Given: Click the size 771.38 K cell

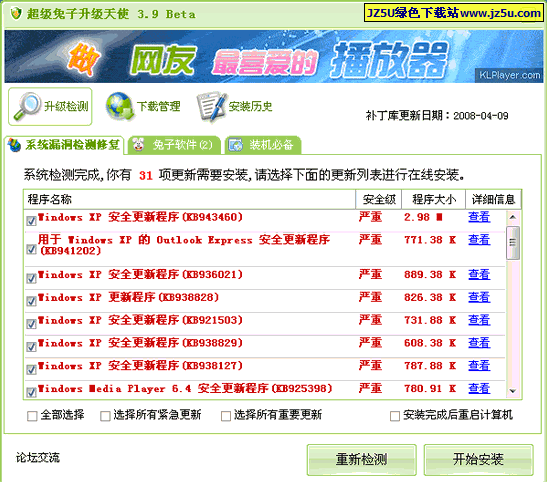Looking at the screenshot, I should click(x=430, y=240).
